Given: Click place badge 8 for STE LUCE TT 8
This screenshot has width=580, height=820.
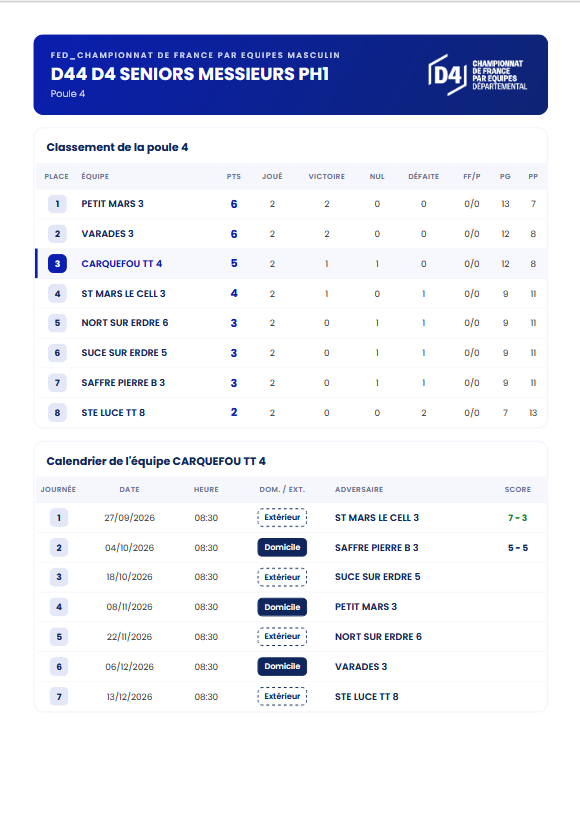Looking at the screenshot, I should click(x=58, y=413).
